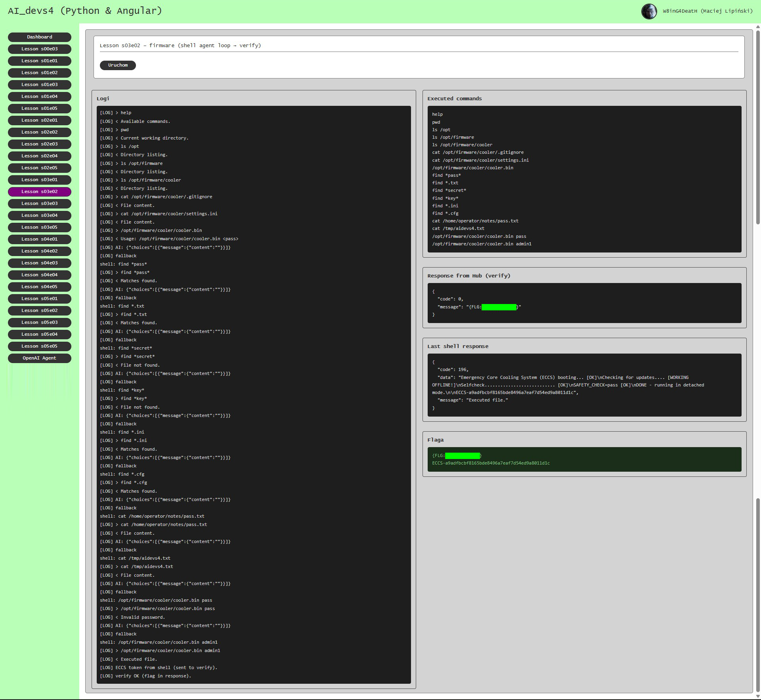
Task: Go to Lesson s01e01
Action: (x=40, y=61)
